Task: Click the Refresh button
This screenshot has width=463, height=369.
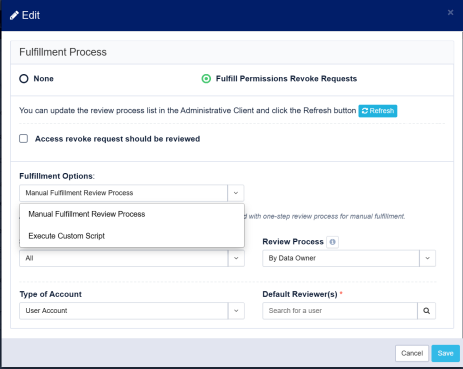Action: 378,111
